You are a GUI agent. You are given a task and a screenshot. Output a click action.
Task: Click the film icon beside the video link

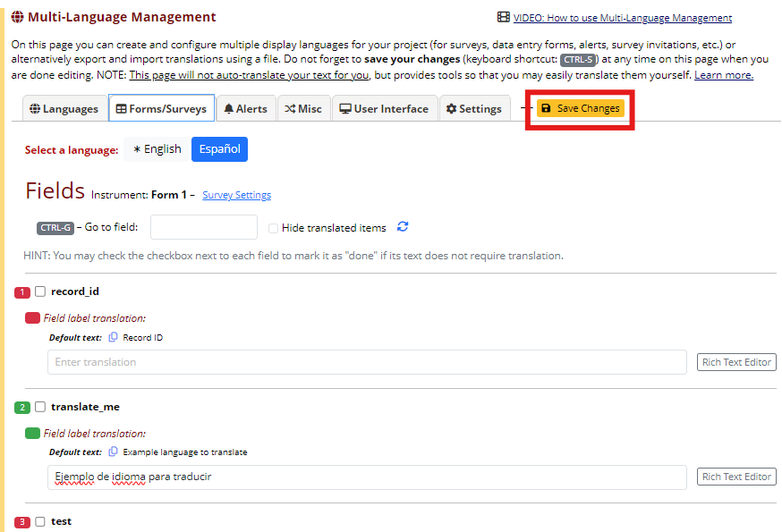tap(503, 18)
